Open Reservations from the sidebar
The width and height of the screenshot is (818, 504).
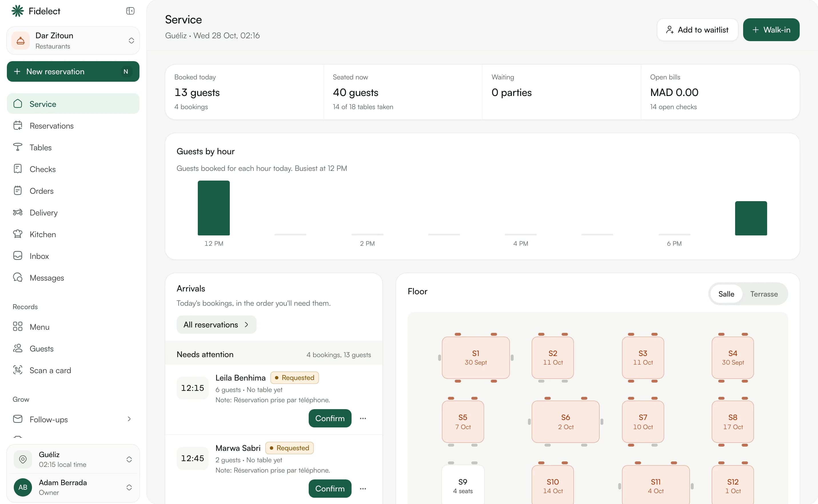click(x=73, y=126)
